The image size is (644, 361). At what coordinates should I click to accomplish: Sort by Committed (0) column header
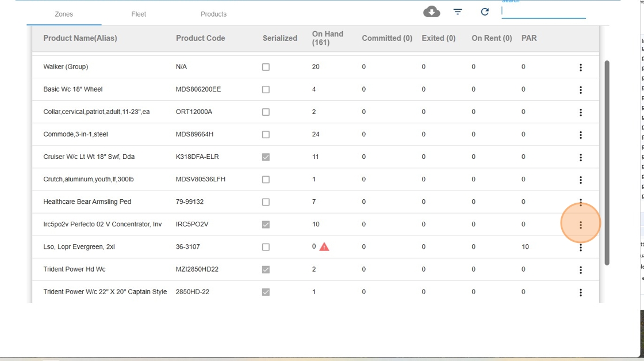pos(387,38)
